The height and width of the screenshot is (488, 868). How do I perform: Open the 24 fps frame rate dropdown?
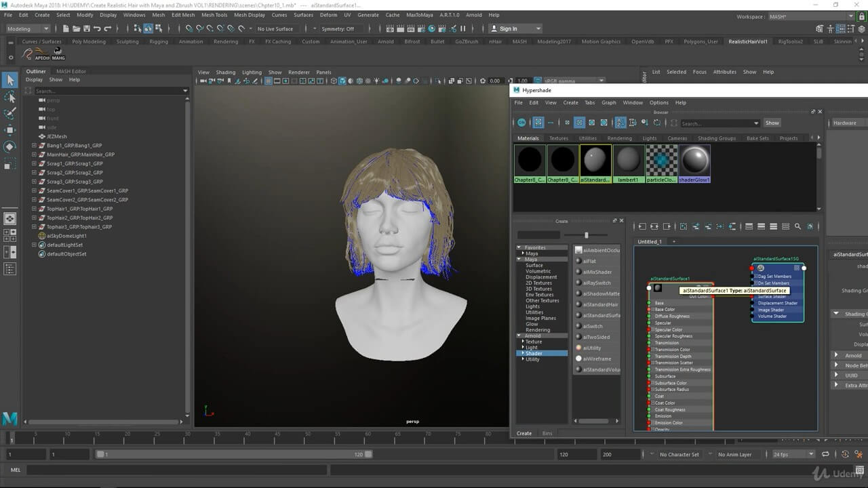pos(793,454)
